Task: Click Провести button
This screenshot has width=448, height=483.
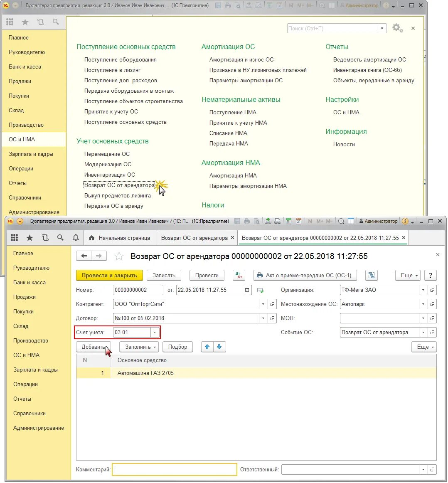Action: (207, 276)
